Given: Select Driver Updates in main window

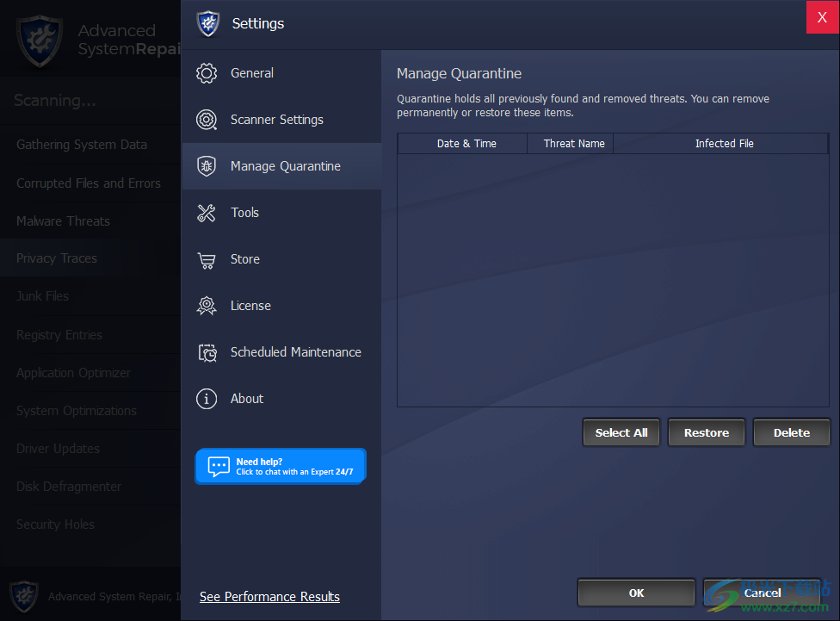Looking at the screenshot, I should 90,449.
